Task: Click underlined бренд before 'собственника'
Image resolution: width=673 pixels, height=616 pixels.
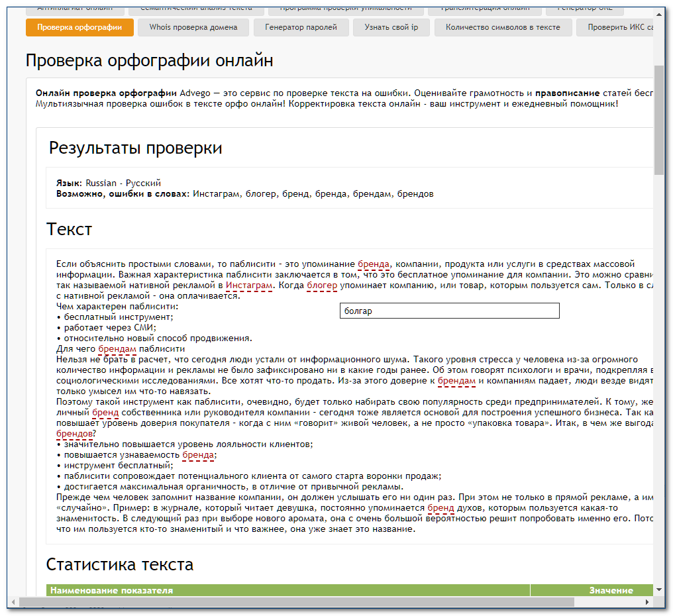Action: (105, 412)
